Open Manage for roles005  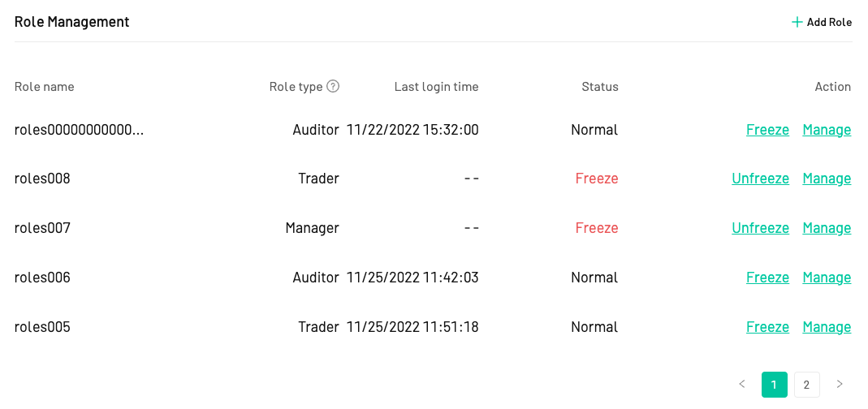click(827, 327)
